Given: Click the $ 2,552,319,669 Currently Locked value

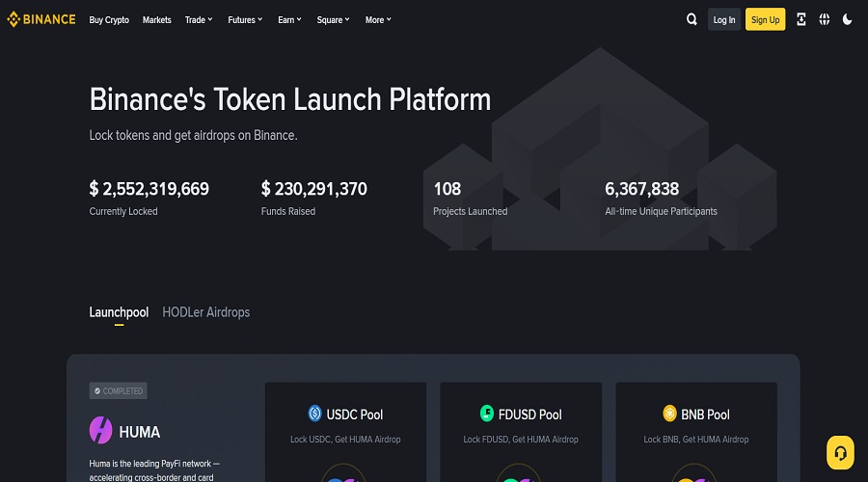Looking at the screenshot, I should pyautogui.click(x=149, y=189).
